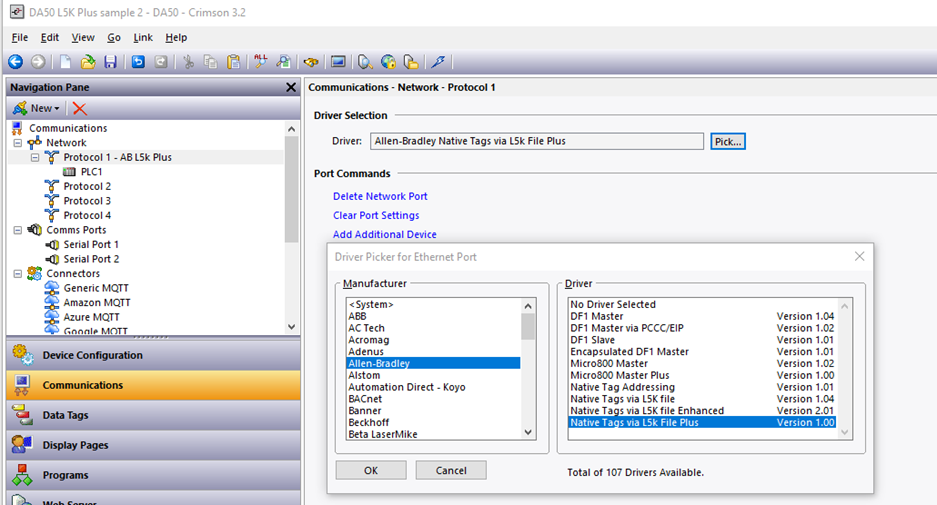Open the Link menu
Screen dimensions: 937x505
[143, 37]
